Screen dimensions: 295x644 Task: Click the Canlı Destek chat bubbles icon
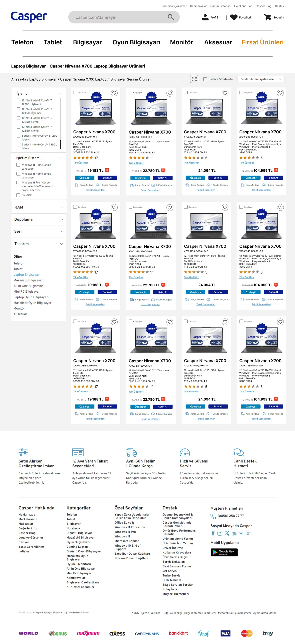point(238,452)
